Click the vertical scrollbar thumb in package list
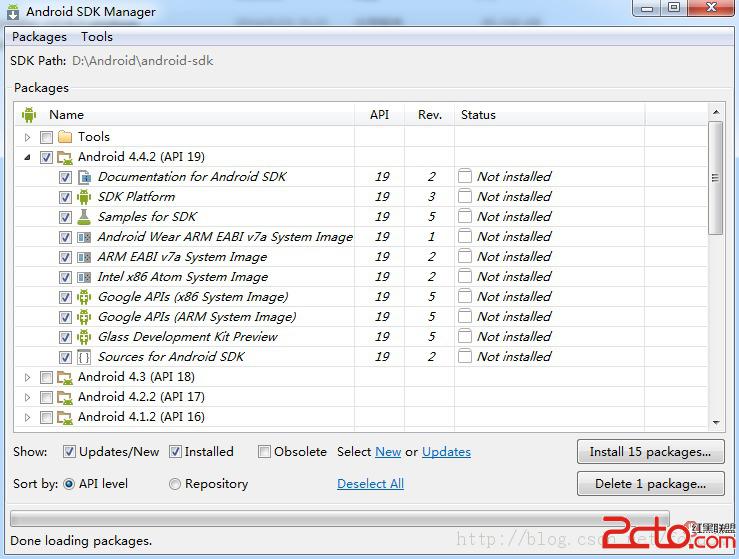The width and height of the screenshot is (739, 559). [715, 178]
